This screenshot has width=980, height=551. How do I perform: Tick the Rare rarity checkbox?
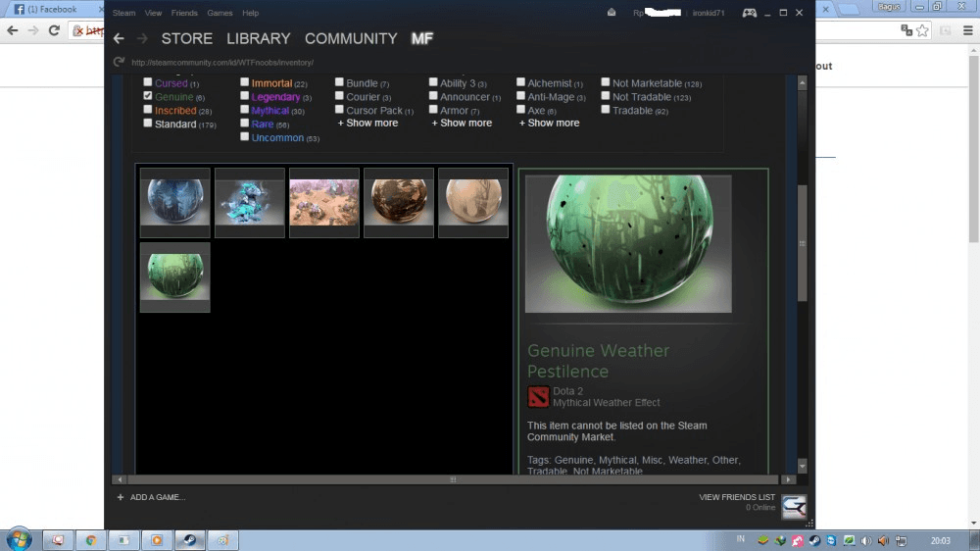[x=244, y=124]
